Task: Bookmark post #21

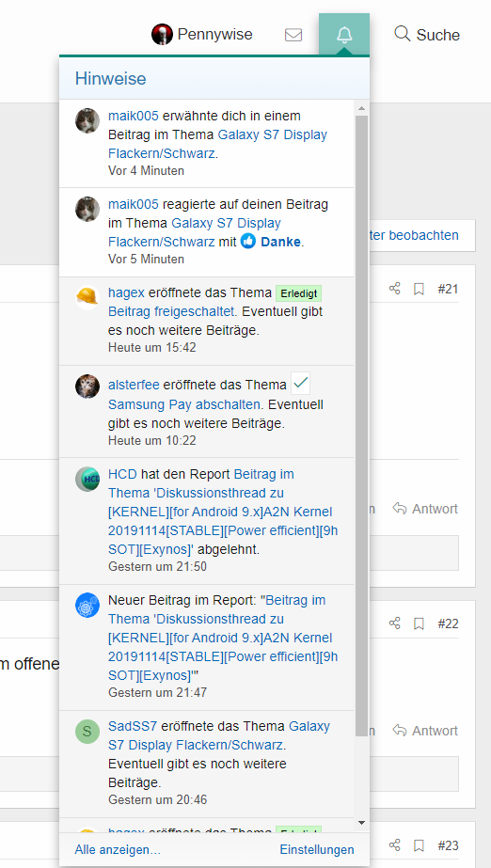Action: [419, 289]
